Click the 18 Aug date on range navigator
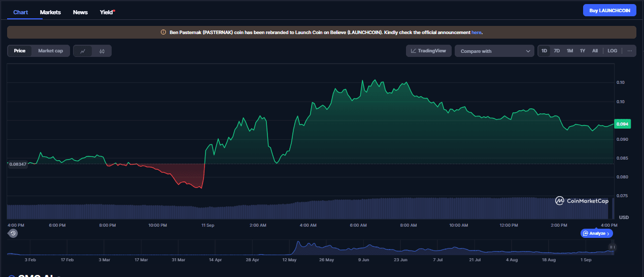Viewport: 644px width, 277px height. click(x=549, y=260)
